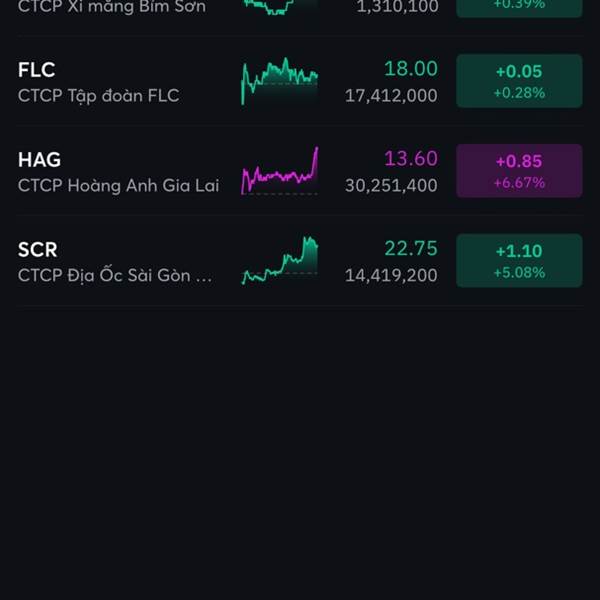The height and width of the screenshot is (600, 600).
Task: Tap the FLC +0.05 change badge
Action: click(519, 81)
